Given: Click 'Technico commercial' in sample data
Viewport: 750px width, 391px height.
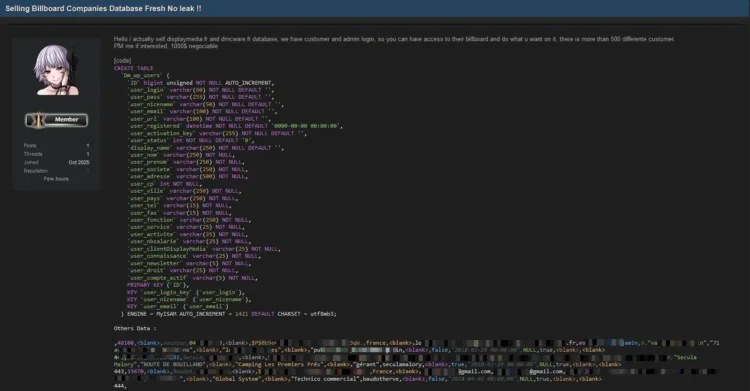Looking at the screenshot, I should [326, 379].
